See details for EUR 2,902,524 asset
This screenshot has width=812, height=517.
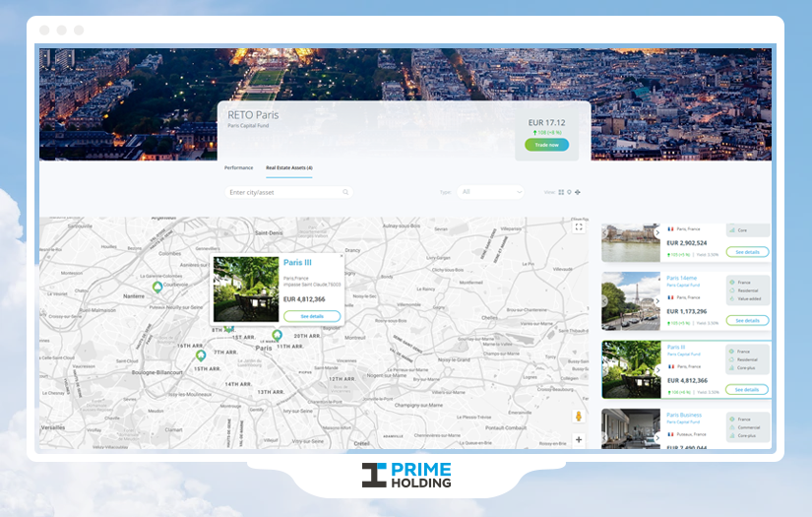pyautogui.click(x=747, y=252)
